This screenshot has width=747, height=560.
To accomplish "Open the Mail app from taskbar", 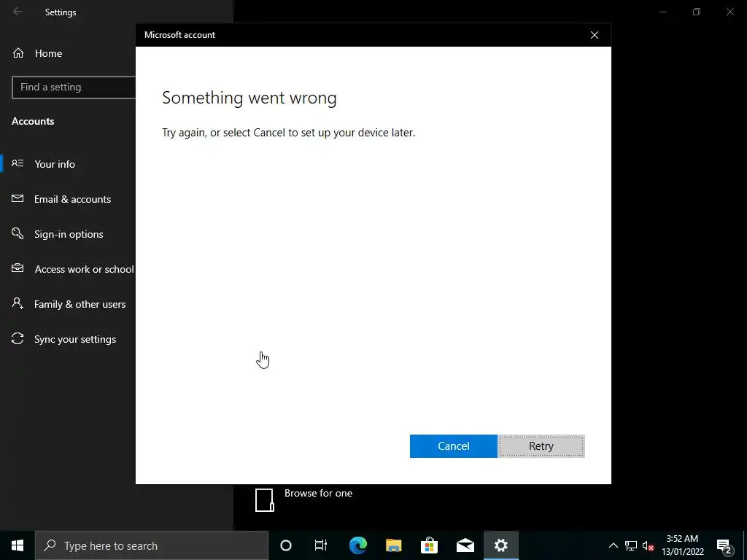I will coord(465,545).
